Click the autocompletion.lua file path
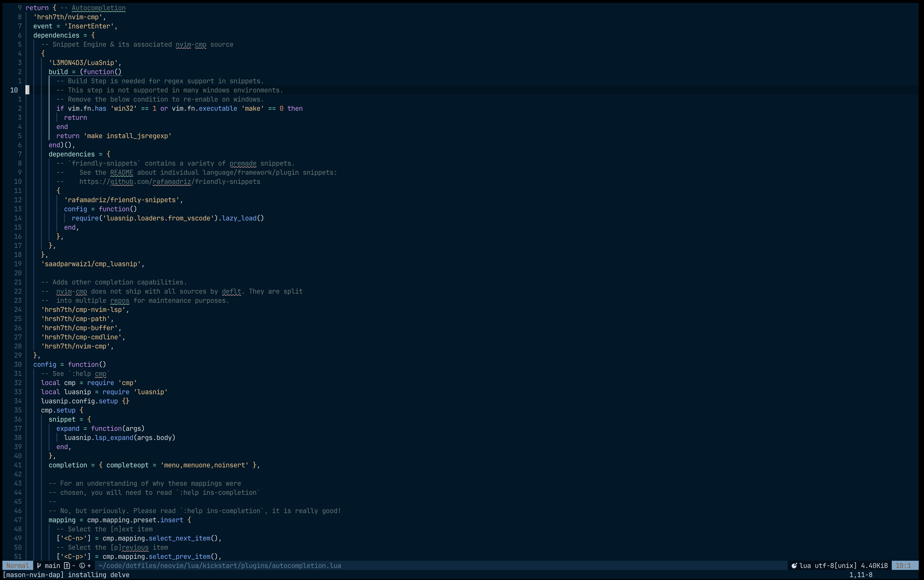 pos(219,565)
